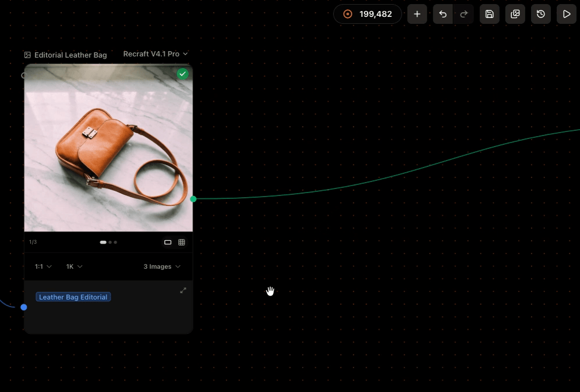Viewport: 580px width, 392px height.
Task: Click the green output connector port
Action: tap(193, 199)
